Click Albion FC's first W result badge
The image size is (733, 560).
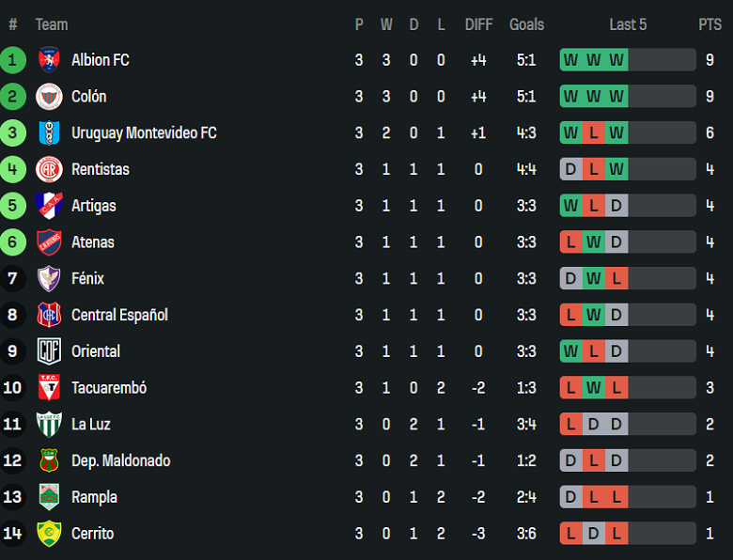pos(570,60)
